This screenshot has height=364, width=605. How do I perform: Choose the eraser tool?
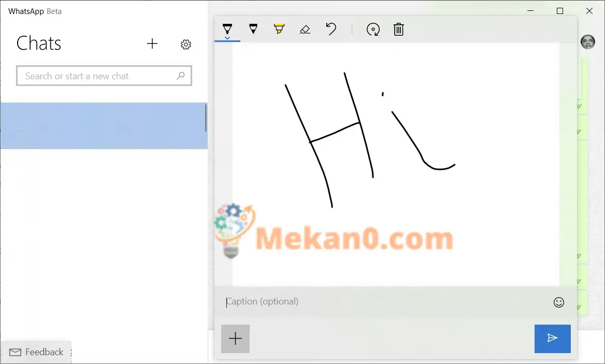click(305, 30)
